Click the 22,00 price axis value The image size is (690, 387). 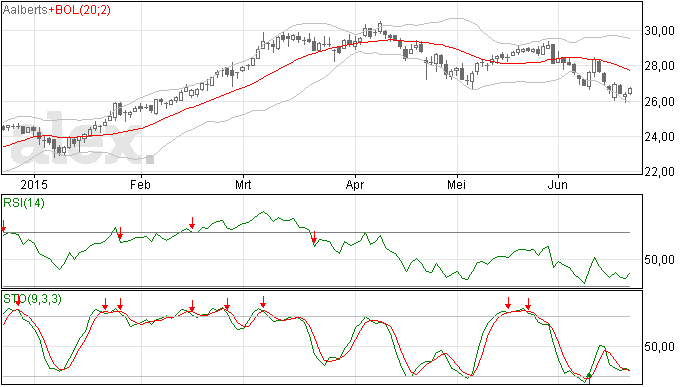(x=659, y=172)
